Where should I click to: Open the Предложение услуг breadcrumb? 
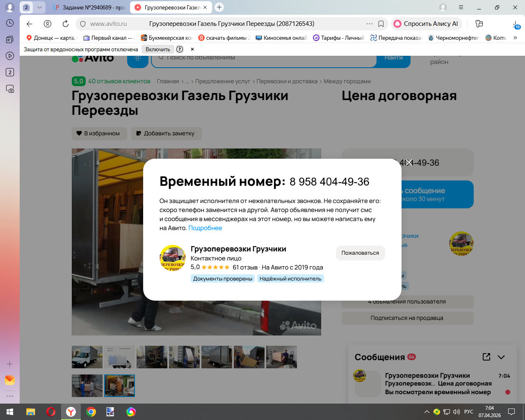(223, 81)
